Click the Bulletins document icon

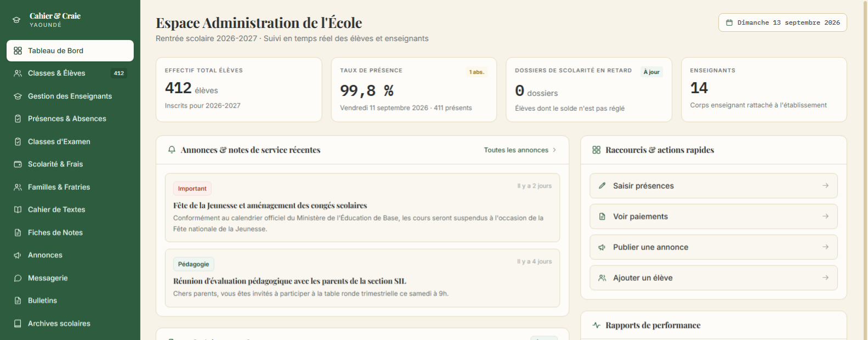[18, 301]
